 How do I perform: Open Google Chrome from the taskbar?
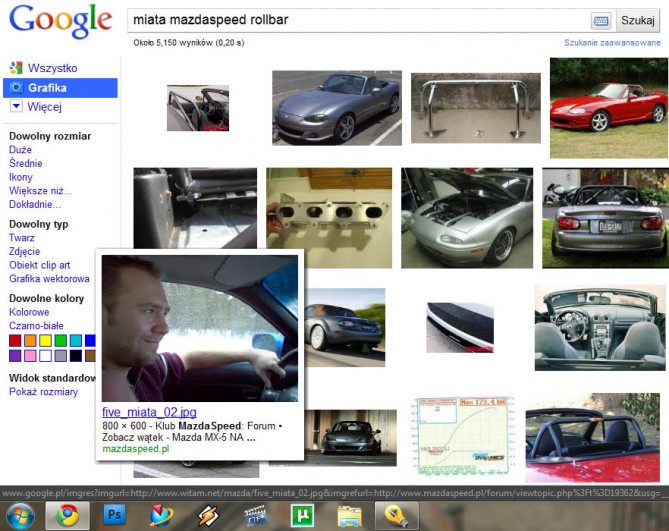pyautogui.click(x=67, y=516)
